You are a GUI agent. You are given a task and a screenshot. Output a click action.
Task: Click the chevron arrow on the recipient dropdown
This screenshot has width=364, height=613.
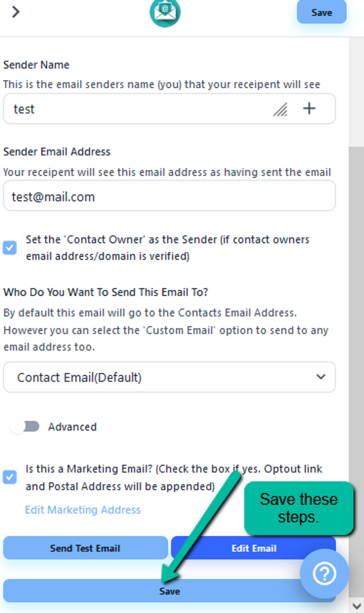(320, 377)
